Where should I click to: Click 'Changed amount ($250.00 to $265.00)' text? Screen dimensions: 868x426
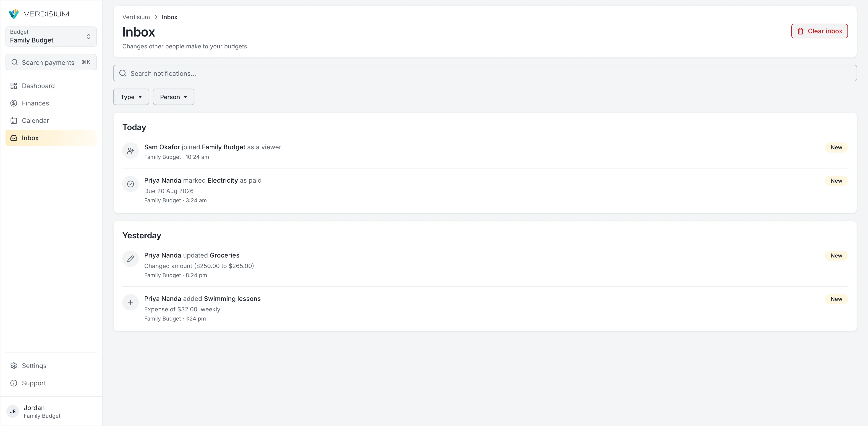199,266
